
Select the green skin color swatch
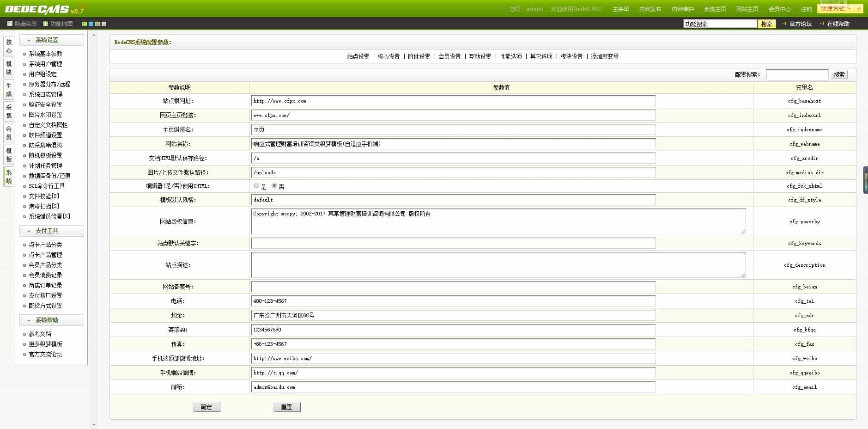pyautogui.click(x=85, y=24)
